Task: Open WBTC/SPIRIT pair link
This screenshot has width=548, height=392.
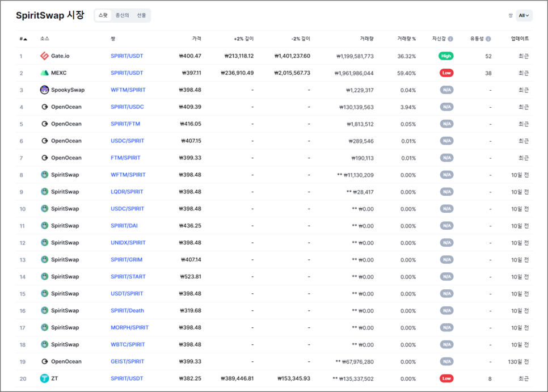Action: 128,344
